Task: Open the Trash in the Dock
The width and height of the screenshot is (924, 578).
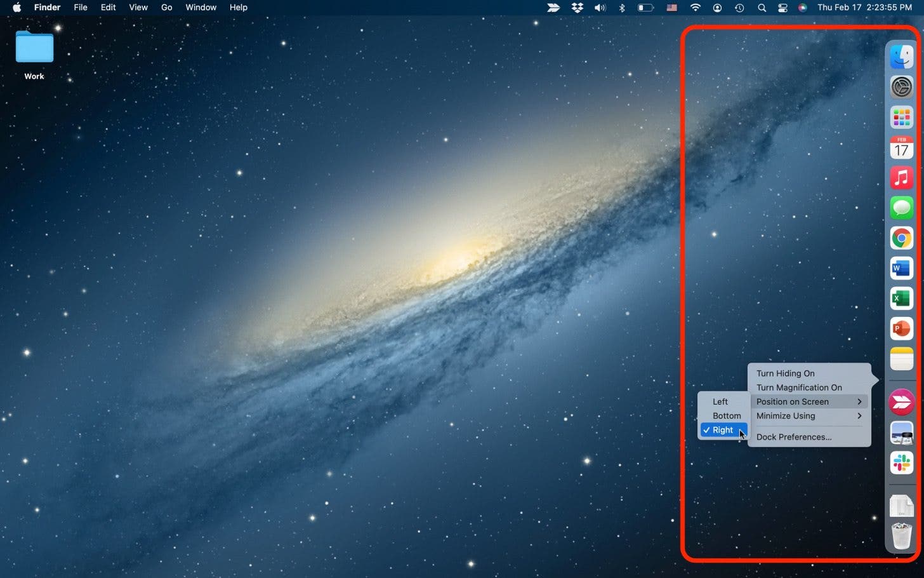Action: tap(901, 535)
